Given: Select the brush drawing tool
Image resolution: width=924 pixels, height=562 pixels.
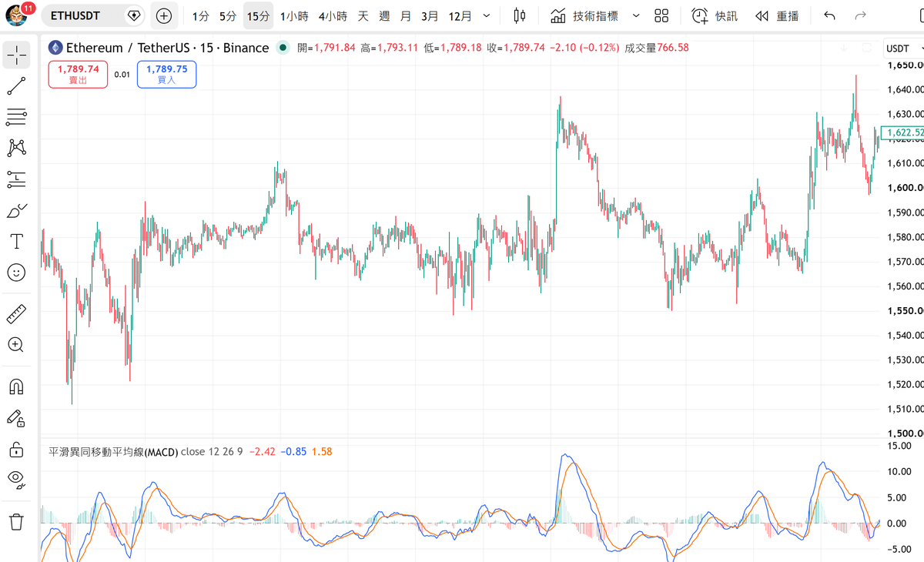Looking at the screenshot, I should point(16,210).
